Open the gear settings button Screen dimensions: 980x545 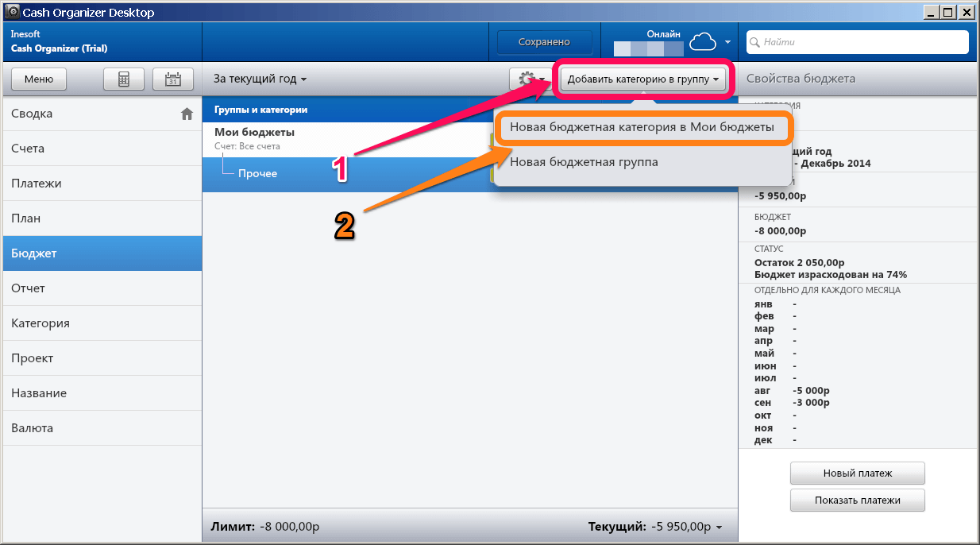[530, 79]
